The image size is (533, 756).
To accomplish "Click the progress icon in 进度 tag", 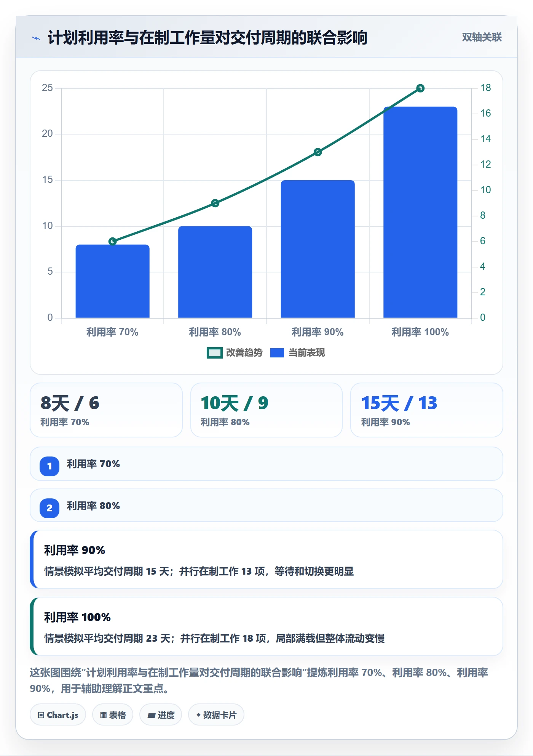I will click(x=151, y=715).
